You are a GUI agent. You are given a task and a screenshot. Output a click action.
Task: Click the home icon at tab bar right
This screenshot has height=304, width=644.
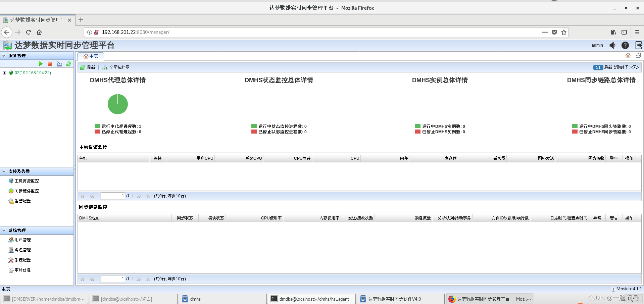(x=628, y=56)
